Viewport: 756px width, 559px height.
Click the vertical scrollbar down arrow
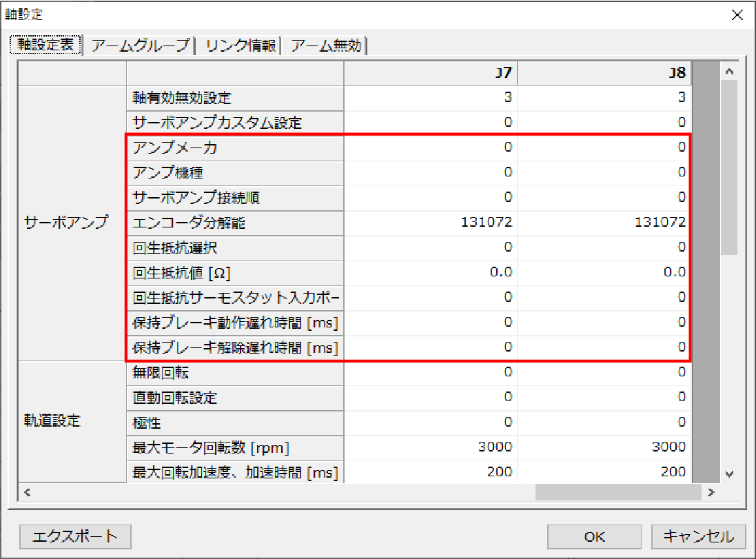click(730, 474)
